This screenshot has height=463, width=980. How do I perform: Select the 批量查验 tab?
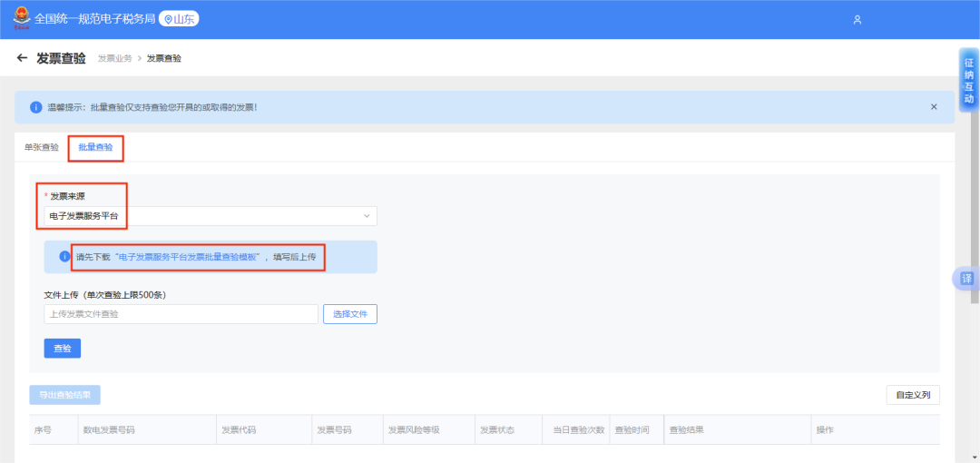[95, 147]
